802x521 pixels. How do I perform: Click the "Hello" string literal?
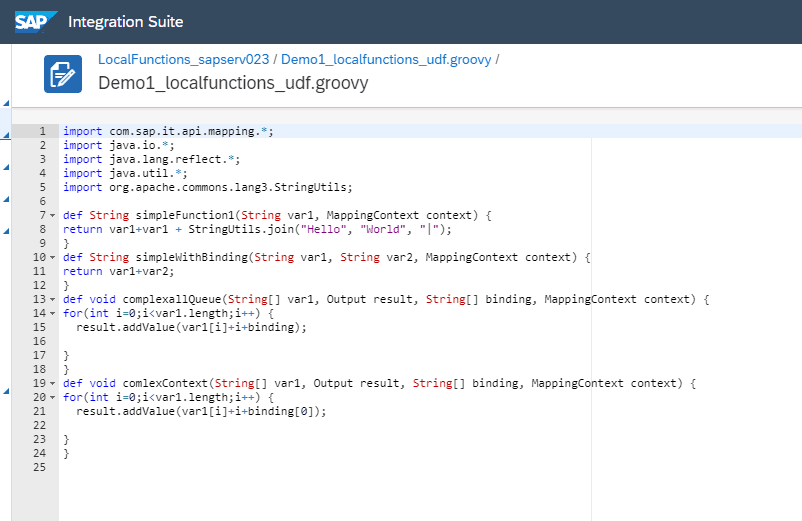point(323,229)
